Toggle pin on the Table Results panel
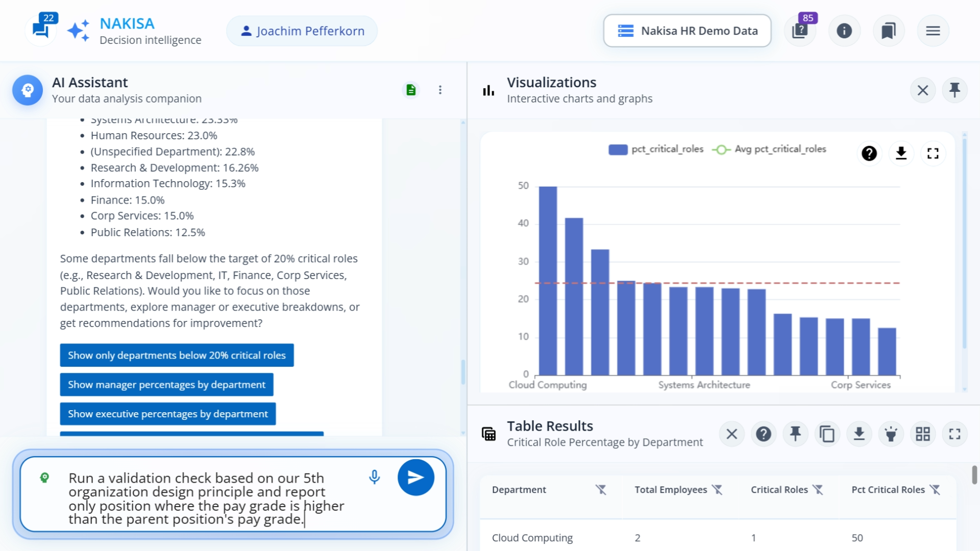 click(x=796, y=434)
